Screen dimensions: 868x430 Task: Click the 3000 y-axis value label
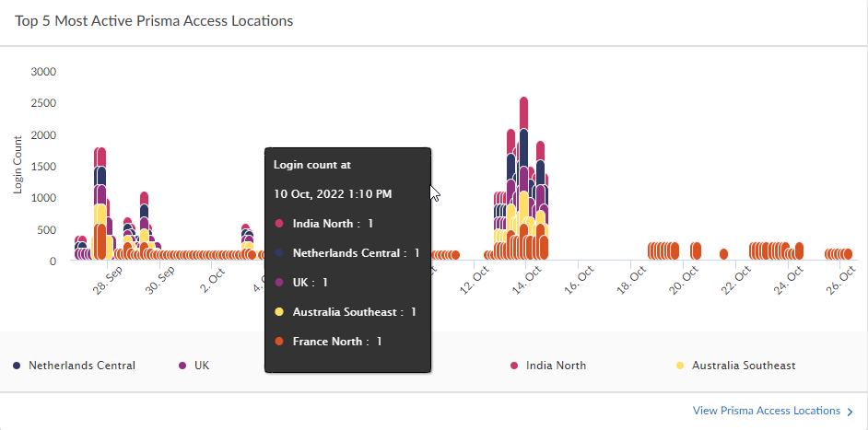(43, 72)
